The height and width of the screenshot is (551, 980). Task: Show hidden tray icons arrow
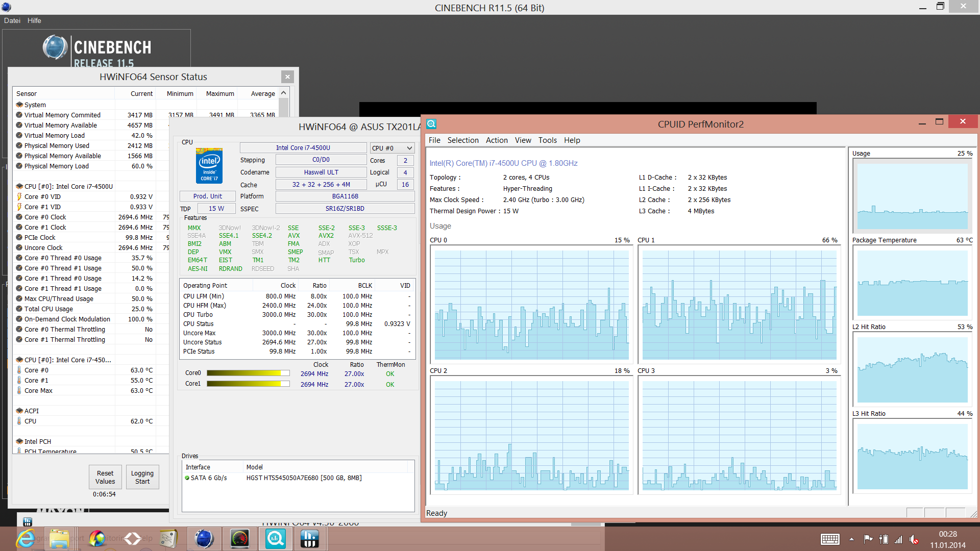[851, 539]
